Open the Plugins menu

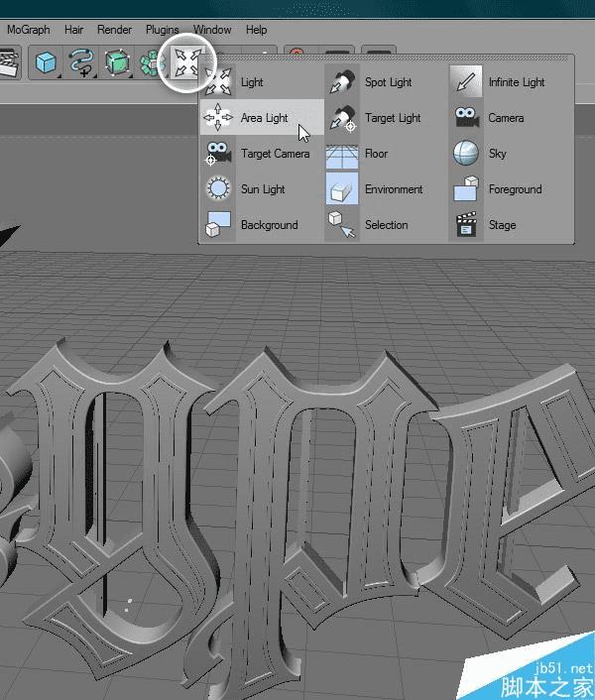pyautogui.click(x=162, y=30)
